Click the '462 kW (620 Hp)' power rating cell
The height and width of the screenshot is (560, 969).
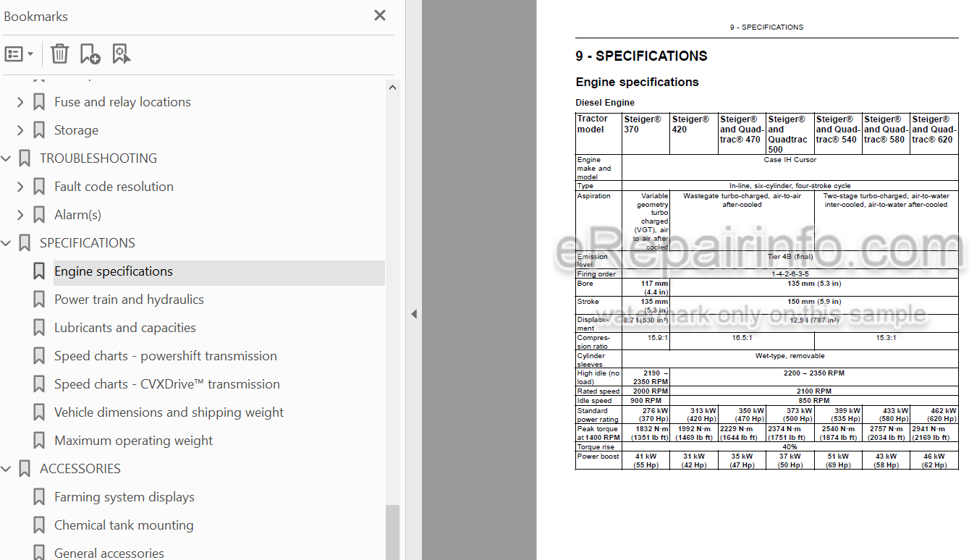tap(934, 415)
